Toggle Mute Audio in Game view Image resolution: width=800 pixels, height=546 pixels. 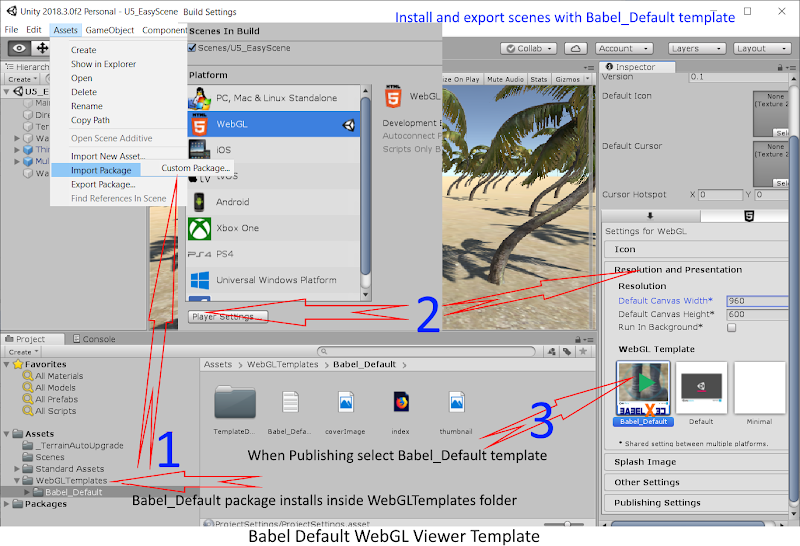[x=505, y=80]
